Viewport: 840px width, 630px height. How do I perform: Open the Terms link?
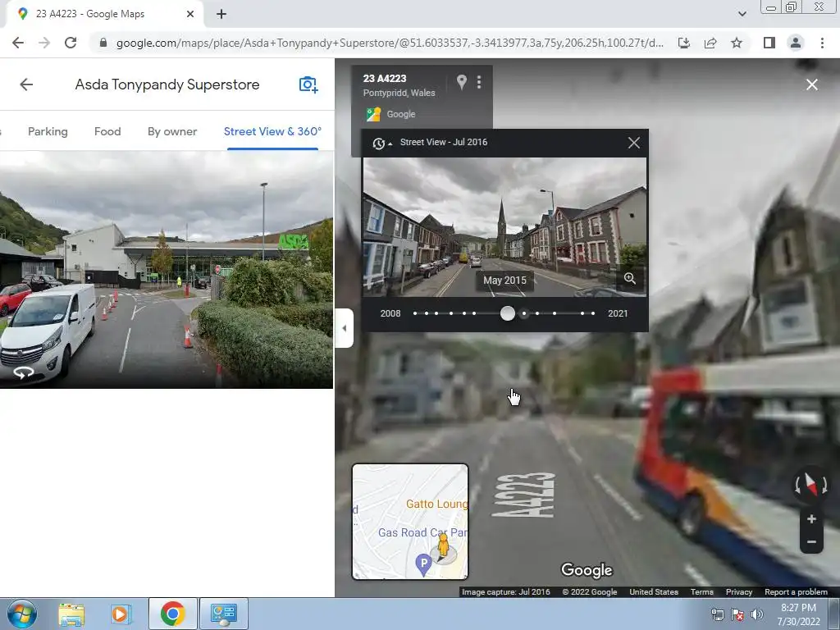tap(702, 592)
